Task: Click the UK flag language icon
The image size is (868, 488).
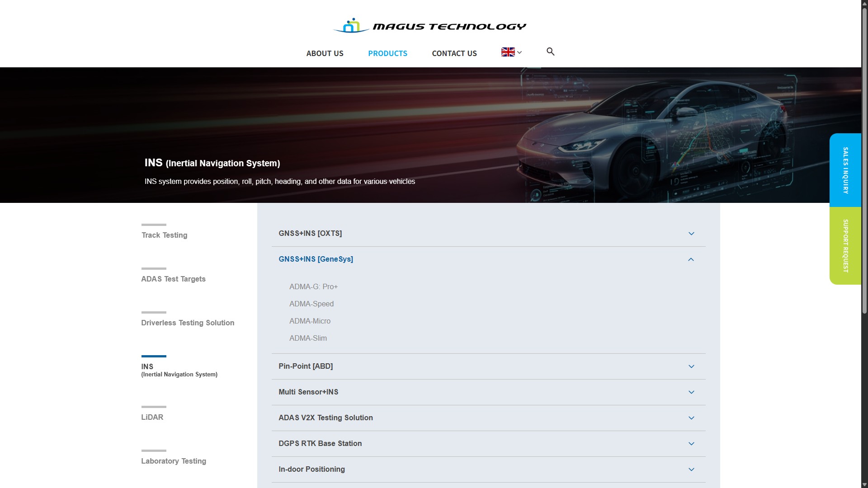Action: [x=508, y=52]
